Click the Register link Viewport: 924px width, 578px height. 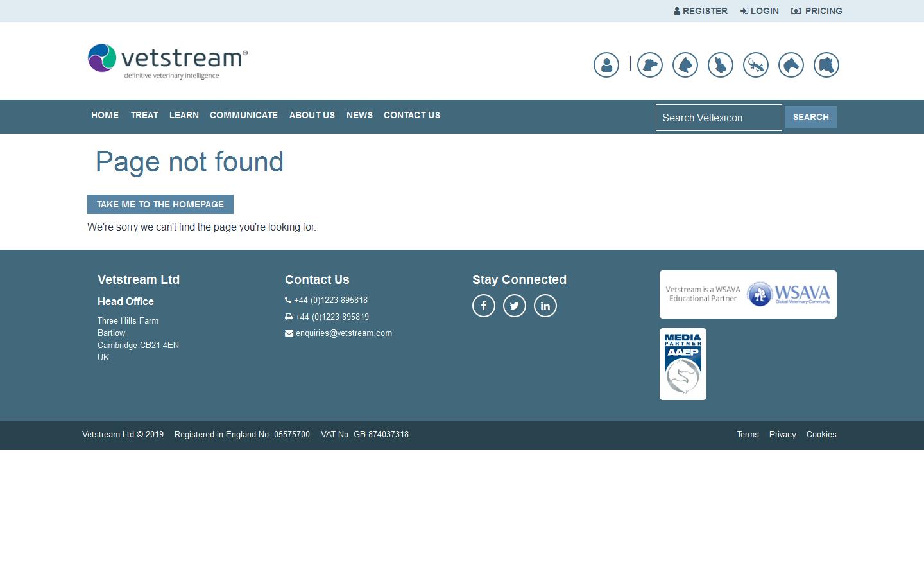click(x=701, y=11)
